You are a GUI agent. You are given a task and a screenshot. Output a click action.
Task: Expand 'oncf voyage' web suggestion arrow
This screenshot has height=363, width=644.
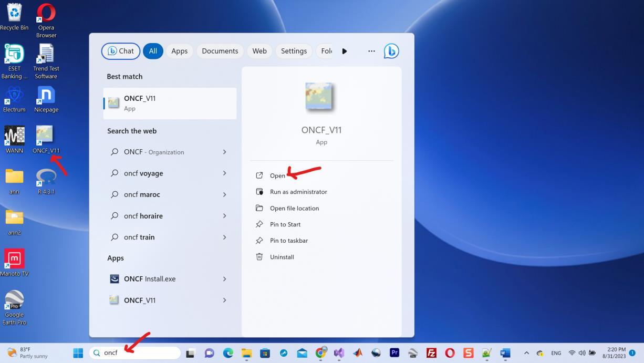coord(224,173)
